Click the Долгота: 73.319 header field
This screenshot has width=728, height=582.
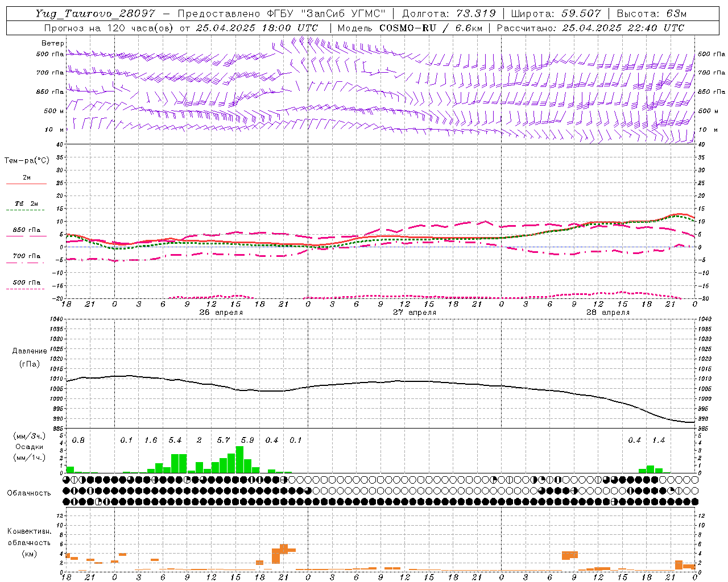pyautogui.click(x=449, y=14)
